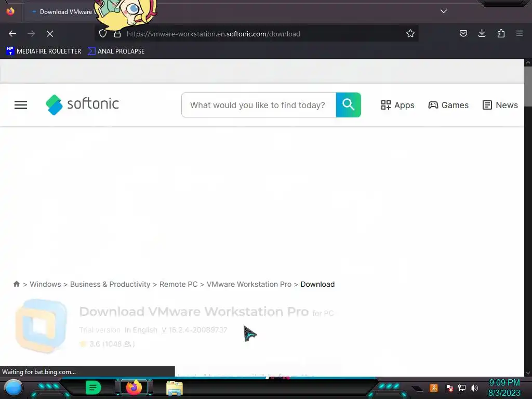The width and height of the screenshot is (532, 399).
Task: Open Business & Productivity breadcrumb
Action: click(110, 284)
